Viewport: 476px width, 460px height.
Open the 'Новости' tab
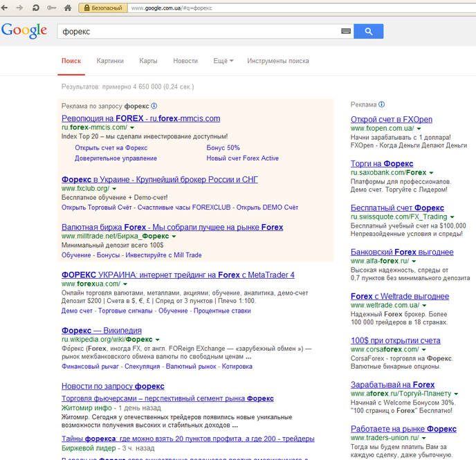[185, 61]
